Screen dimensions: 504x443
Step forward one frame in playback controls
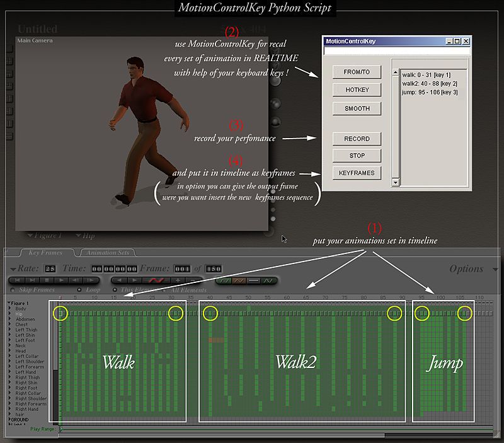[x=90, y=280]
